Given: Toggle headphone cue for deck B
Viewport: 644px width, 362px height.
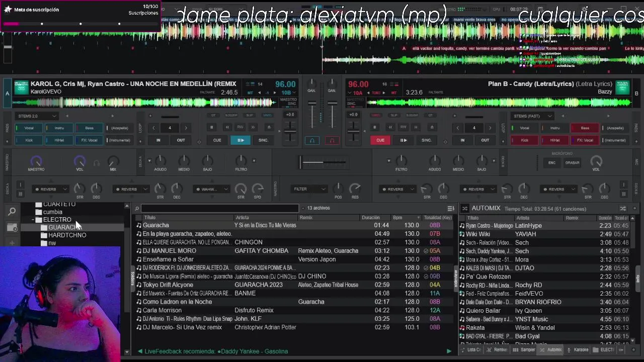Looking at the screenshot, I should pyautogui.click(x=332, y=141).
